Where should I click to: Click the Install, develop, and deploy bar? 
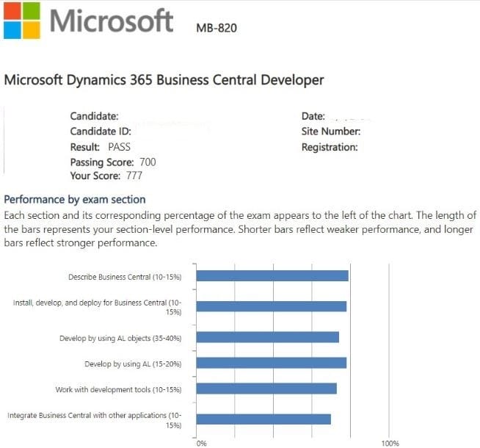pyautogui.click(x=272, y=306)
